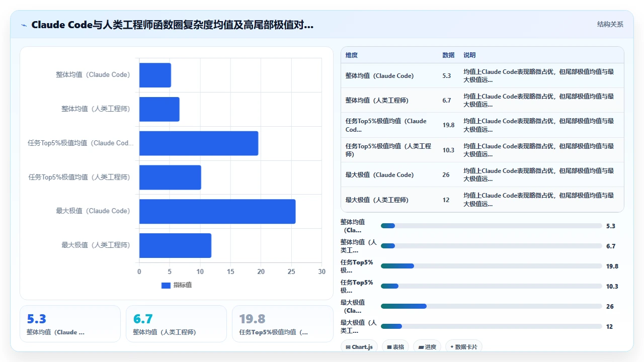644x362 pixels.
Task: Click the table value 26
Action: (x=446, y=175)
